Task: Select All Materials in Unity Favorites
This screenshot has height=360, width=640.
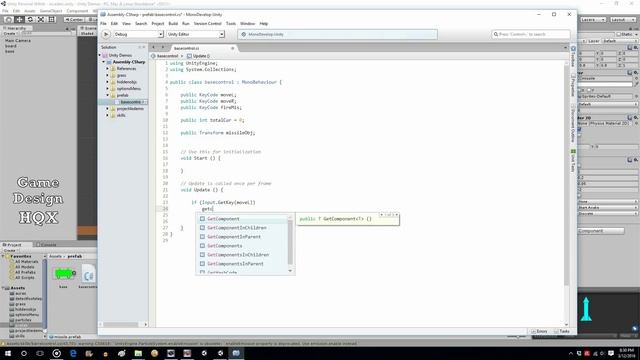Action: tap(24, 262)
